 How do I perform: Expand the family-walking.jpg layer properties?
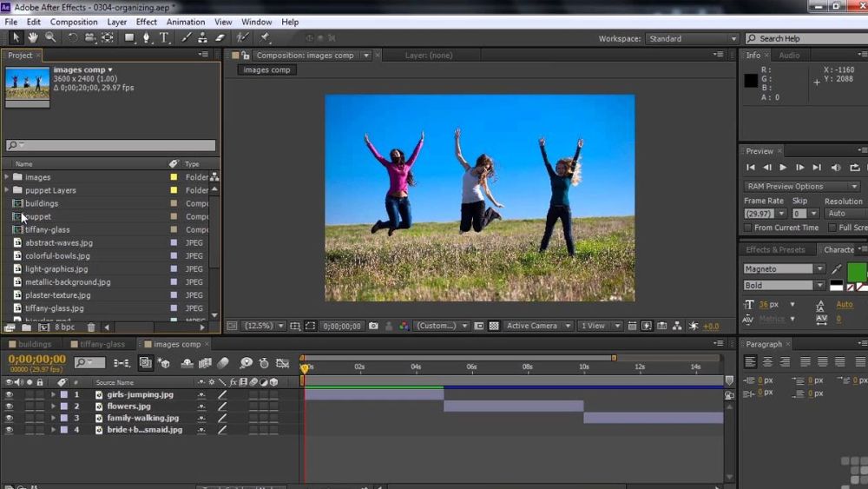click(x=53, y=418)
